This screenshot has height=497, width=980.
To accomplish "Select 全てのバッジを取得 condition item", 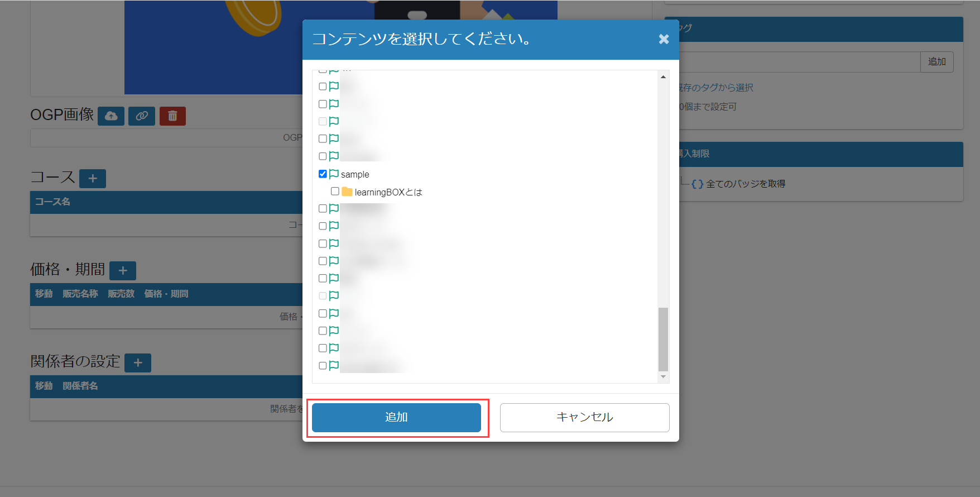I will [746, 184].
